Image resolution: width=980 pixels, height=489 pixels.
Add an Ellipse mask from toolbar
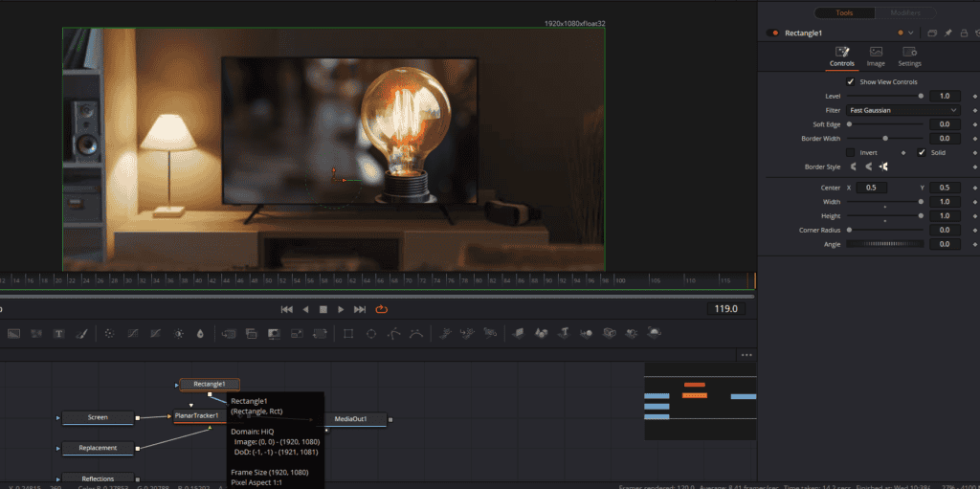coord(371,334)
